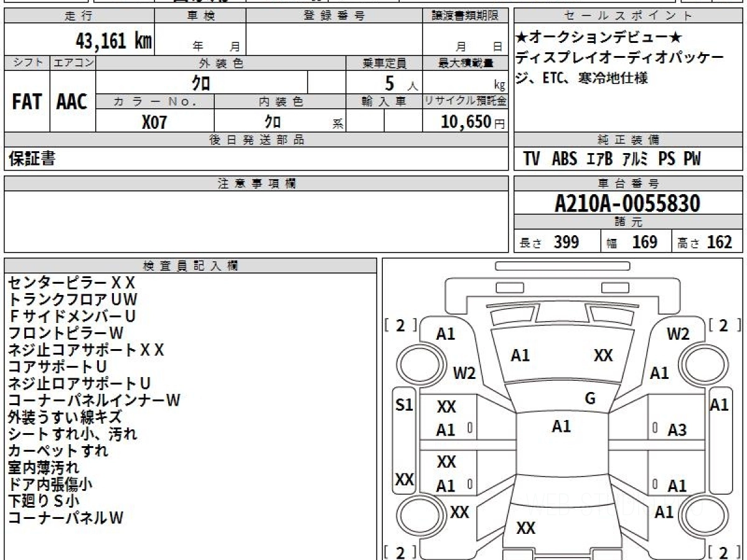Select the G mark on the windshield diagram
This screenshot has width=747, height=560.
click(x=590, y=399)
